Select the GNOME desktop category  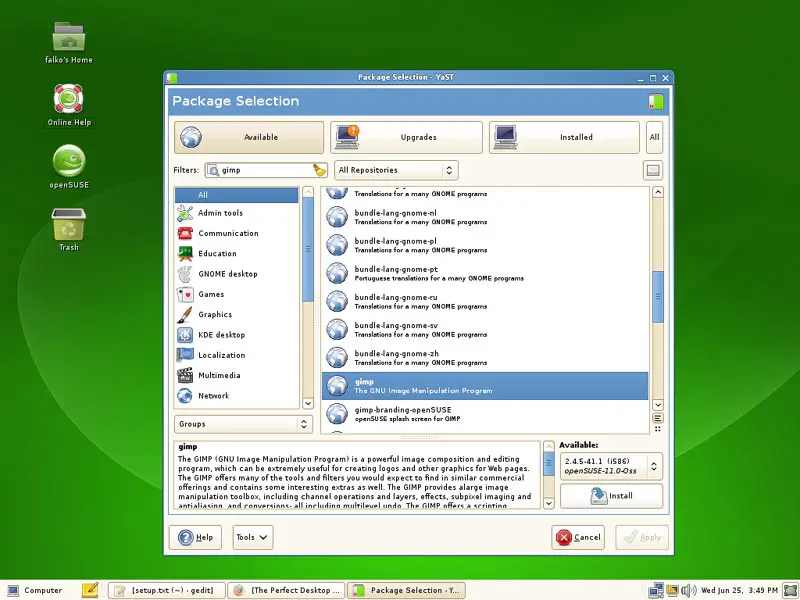pyautogui.click(x=237, y=274)
